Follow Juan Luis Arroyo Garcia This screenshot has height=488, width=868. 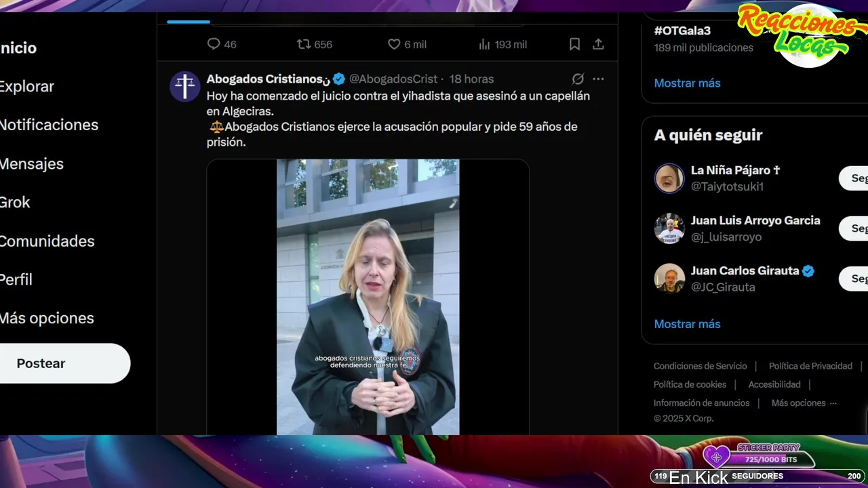coord(854,228)
